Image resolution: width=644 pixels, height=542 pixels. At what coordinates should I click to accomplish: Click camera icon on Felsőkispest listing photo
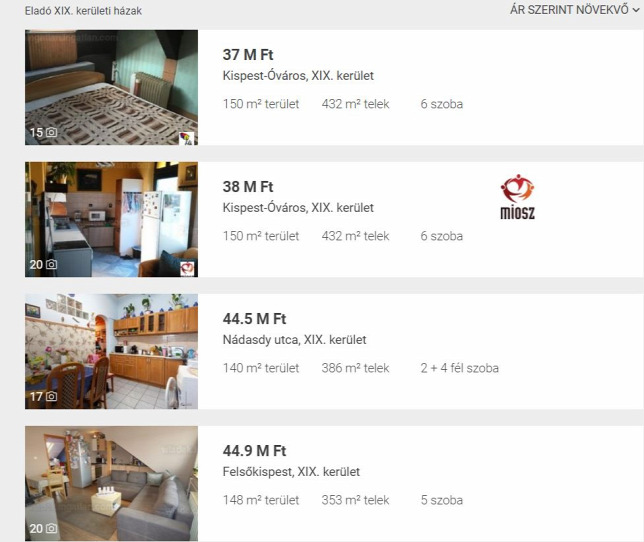pos(51,528)
